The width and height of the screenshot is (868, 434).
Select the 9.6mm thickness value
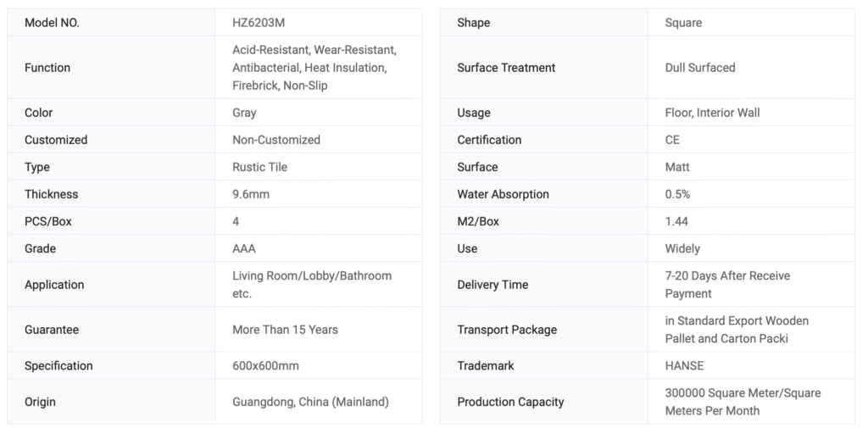(251, 194)
